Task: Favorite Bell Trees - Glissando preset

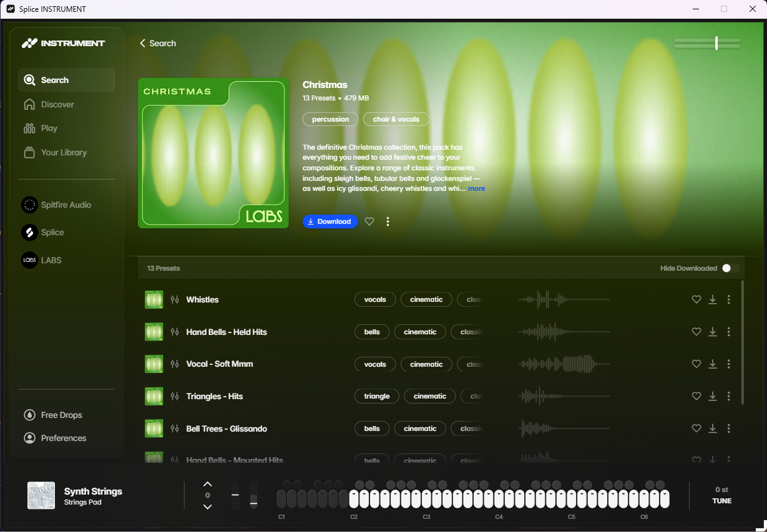Action: [696, 428]
